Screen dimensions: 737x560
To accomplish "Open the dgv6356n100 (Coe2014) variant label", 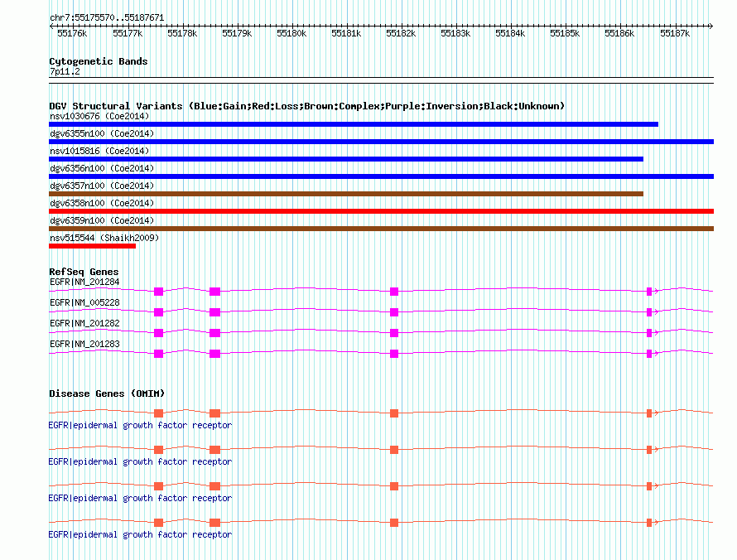I will pyautogui.click(x=102, y=168).
